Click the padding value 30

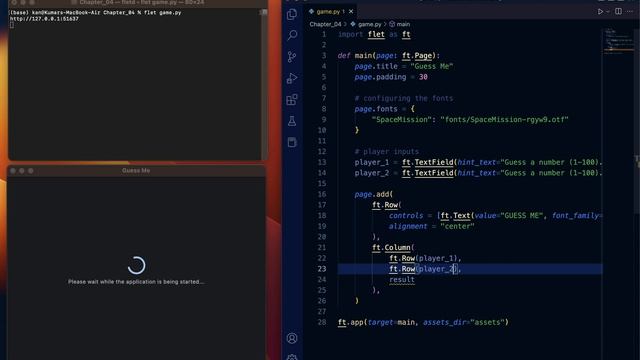pos(423,77)
